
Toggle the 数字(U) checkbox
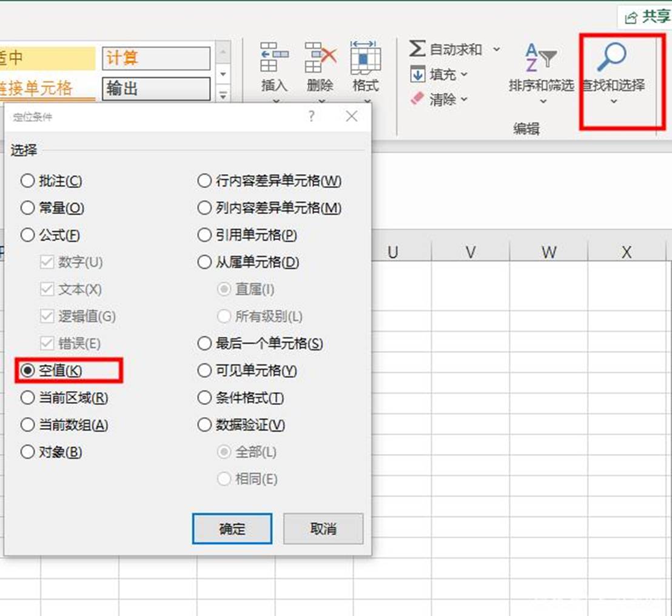click(x=47, y=262)
